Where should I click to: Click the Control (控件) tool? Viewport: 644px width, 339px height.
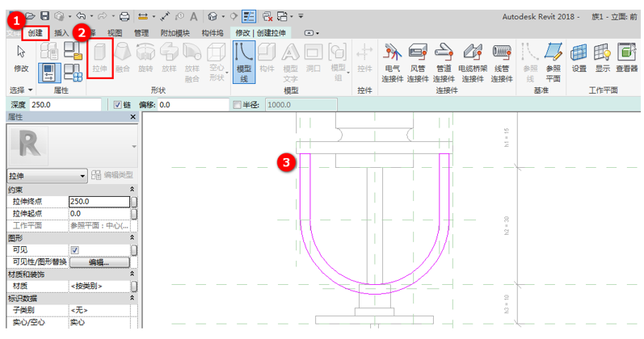(364, 58)
